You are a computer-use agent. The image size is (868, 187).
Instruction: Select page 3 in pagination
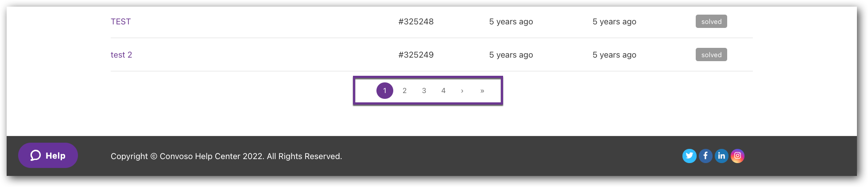tap(424, 91)
